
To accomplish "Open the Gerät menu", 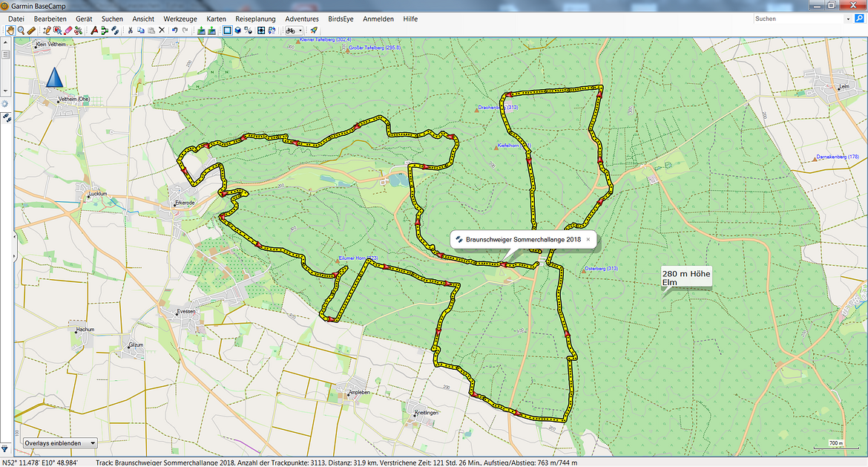I will coord(84,19).
